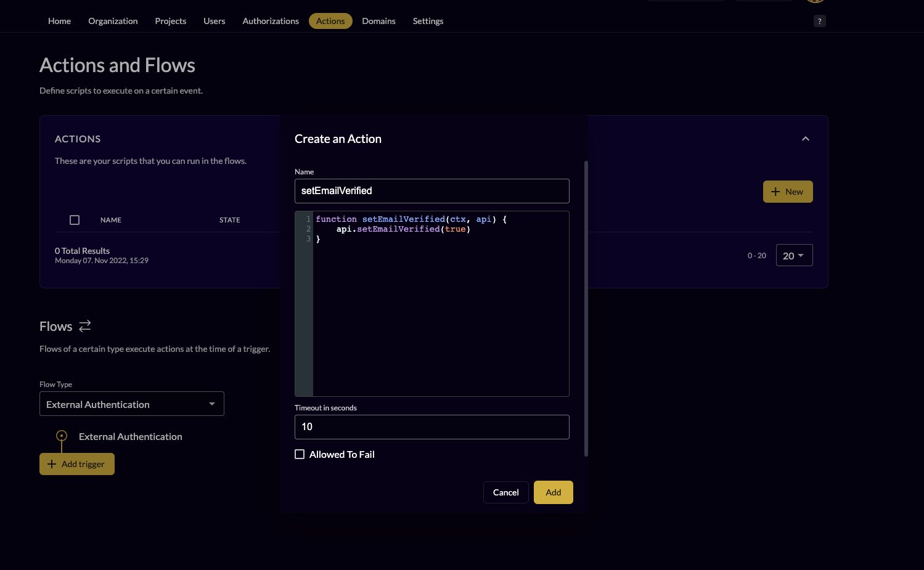
Task: Open the Flow Type dropdown
Action: pyautogui.click(x=131, y=404)
